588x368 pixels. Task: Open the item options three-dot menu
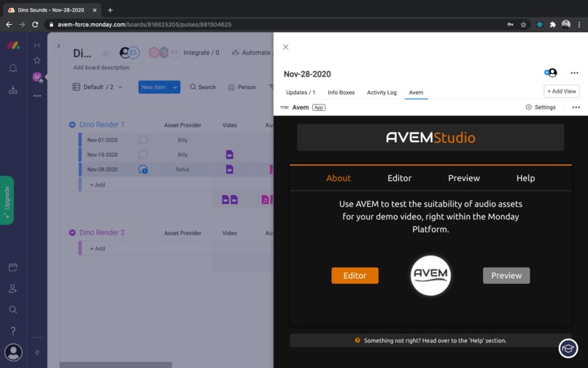pos(574,73)
